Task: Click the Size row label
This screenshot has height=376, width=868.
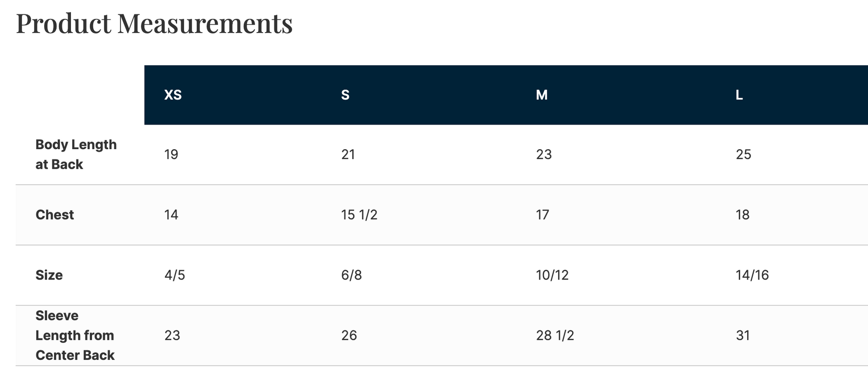Action: click(49, 275)
